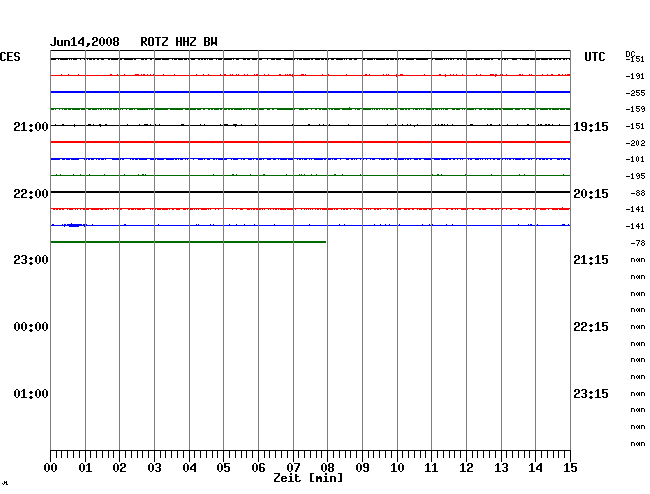Click the 19:15 UTC time label

(591, 127)
